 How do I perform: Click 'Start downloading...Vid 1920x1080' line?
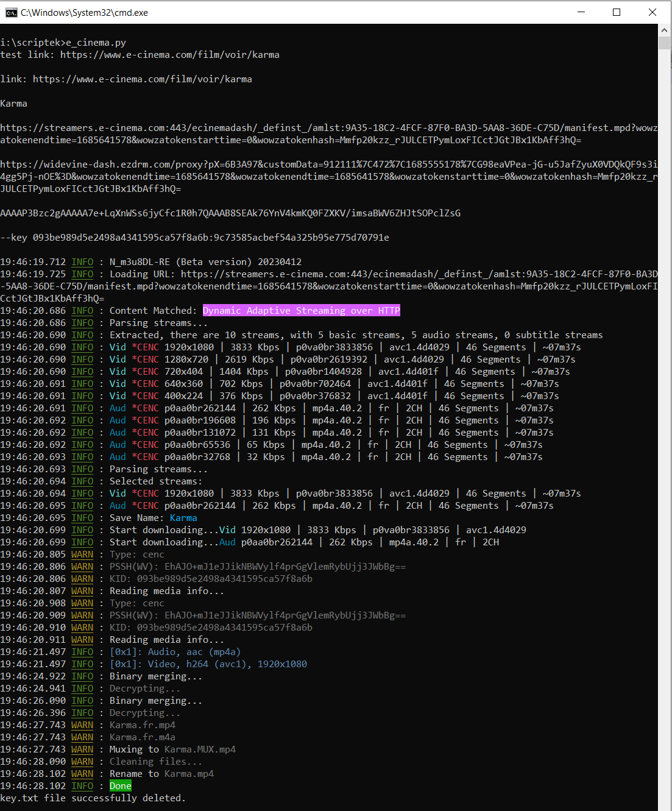coord(263,530)
